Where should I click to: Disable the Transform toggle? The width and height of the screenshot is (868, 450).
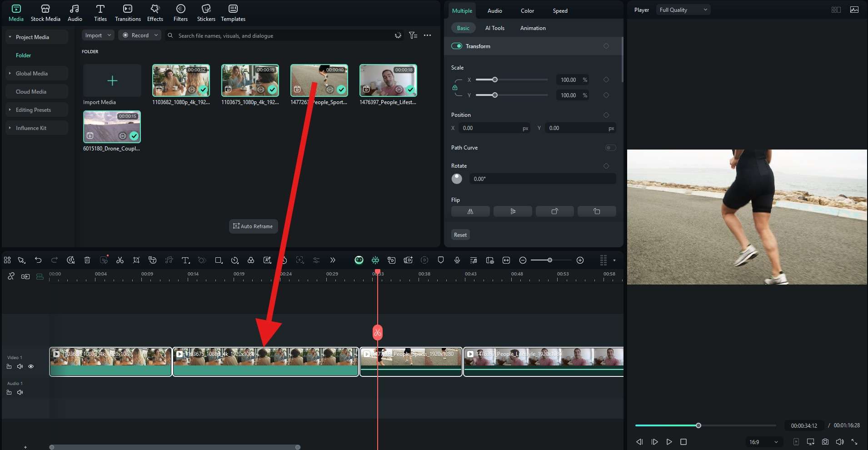pos(456,46)
